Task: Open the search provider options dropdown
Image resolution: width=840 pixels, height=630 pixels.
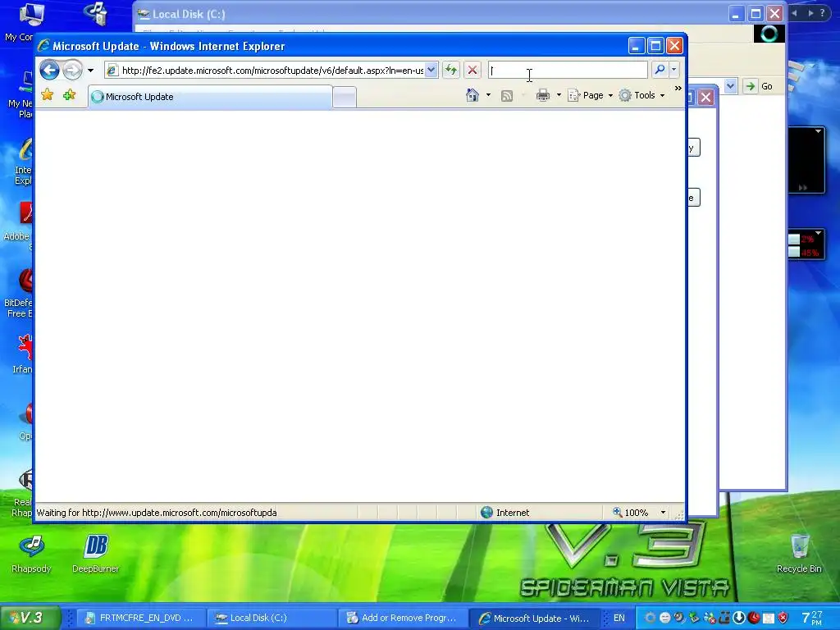Action: tap(674, 70)
